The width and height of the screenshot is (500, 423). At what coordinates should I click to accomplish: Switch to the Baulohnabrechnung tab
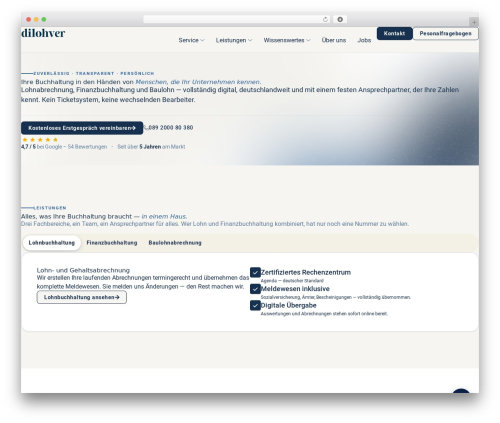pyautogui.click(x=175, y=243)
